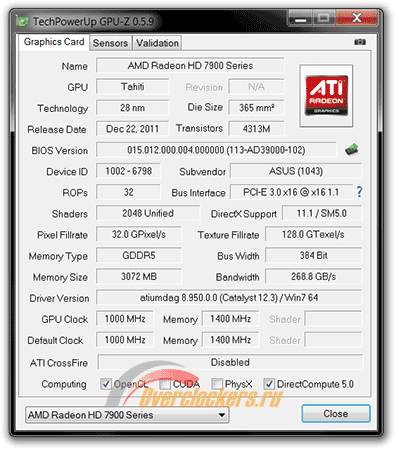Click the "Bus Interface" label
Image resolution: width=396 pixels, height=450 pixels.
[198, 193]
